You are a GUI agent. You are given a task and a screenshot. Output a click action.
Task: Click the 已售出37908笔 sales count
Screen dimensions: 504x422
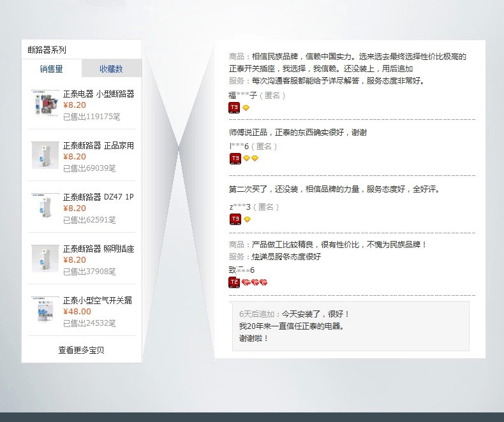tap(89, 272)
